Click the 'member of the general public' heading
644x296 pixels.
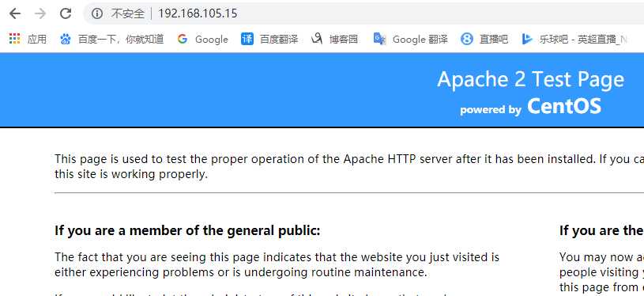click(187, 230)
